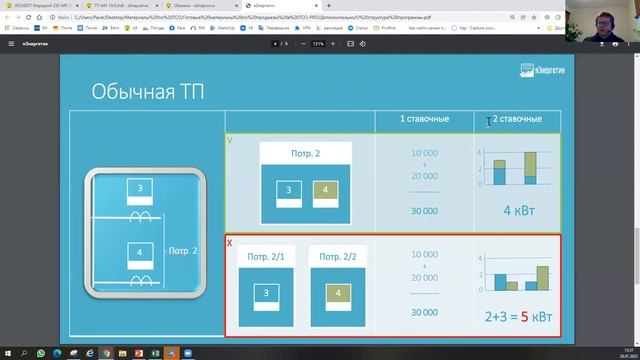Open Microsoft Edge from the taskbar
Screen dimensions: 640x360
pyautogui.click(x=57, y=353)
